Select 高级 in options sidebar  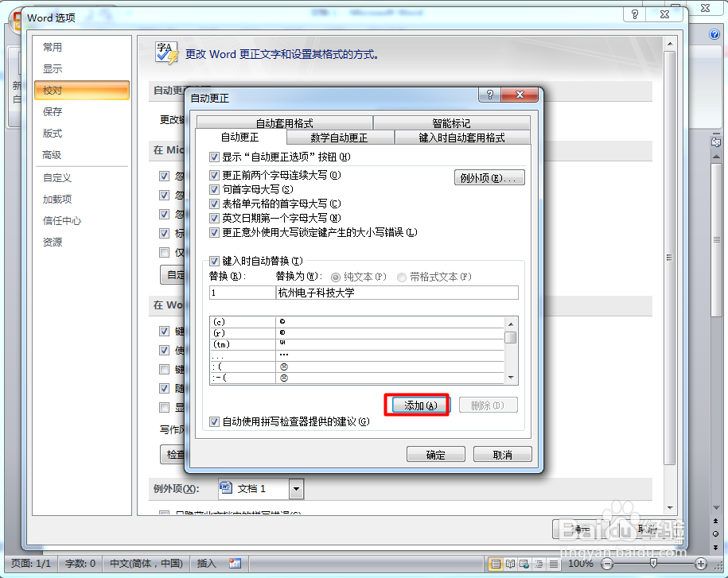[82, 155]
